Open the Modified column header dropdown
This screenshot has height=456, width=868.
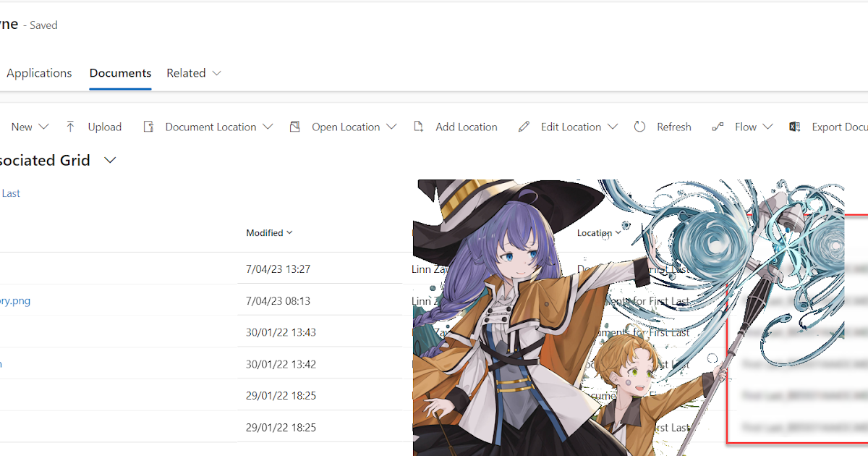pos(289,233)
